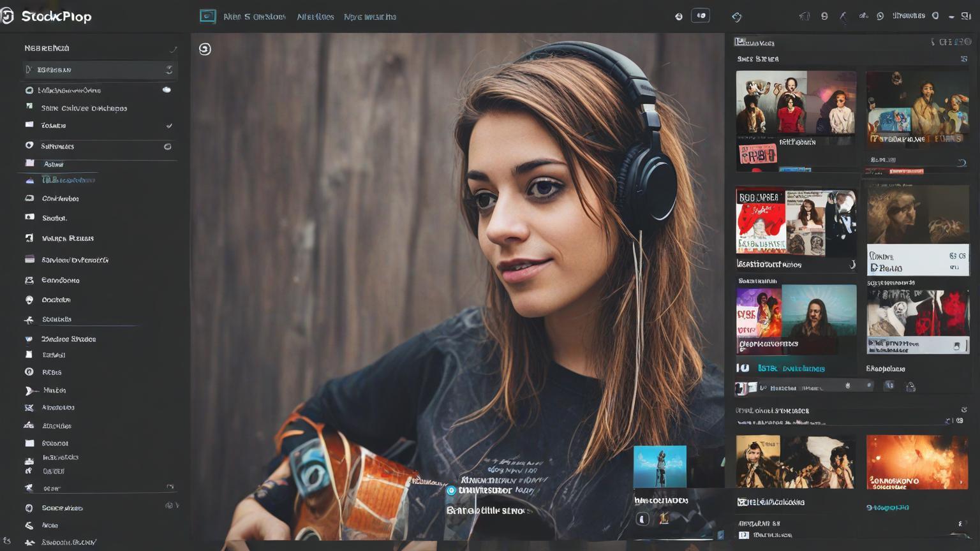980x551 pixels.
Task: Click the pencil edit icon in sidebar header
Action: coord(173,49)
